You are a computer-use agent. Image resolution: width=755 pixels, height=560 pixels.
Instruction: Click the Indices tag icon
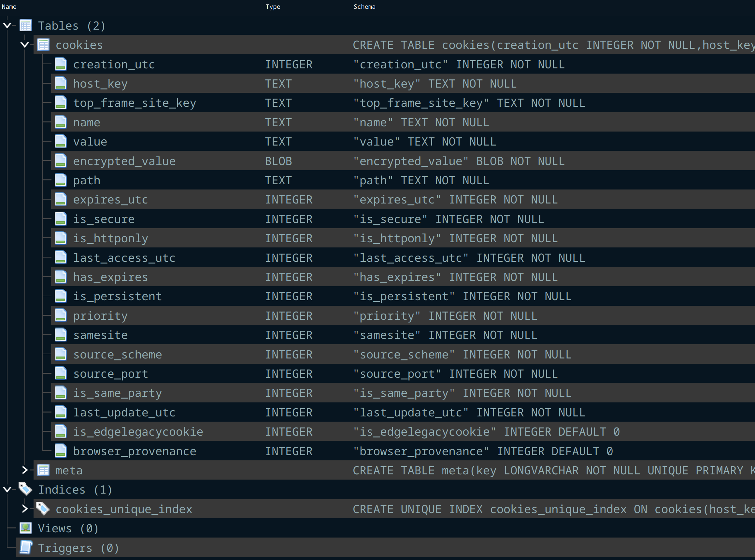(25, 489)
